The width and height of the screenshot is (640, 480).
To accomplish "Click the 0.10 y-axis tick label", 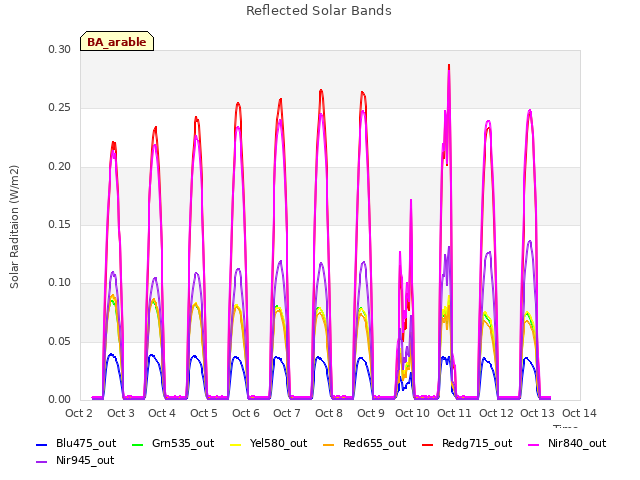I will point(60,282).
